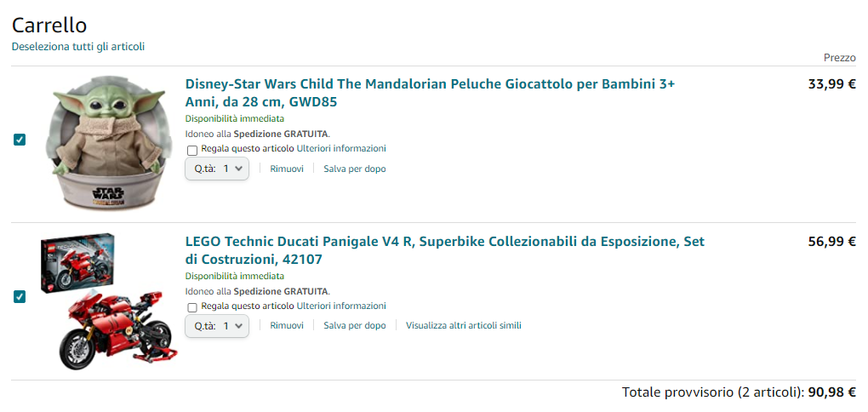This screenshot has width=868, height=412.
Task: Select Salva per dopo for LEGO Ducati
Action: [x=355, y=325]
